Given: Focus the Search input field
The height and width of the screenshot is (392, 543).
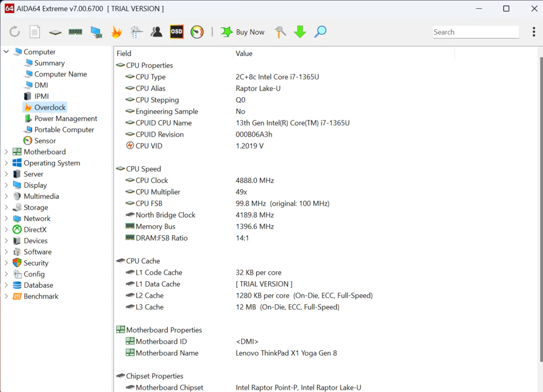Looking at the screenshot, I should (x=476, y=32).
